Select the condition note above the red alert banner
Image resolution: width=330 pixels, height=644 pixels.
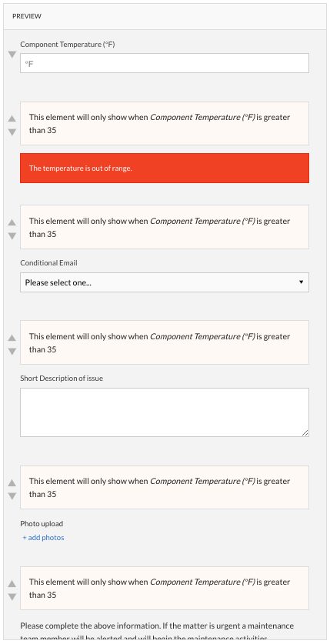165,124
